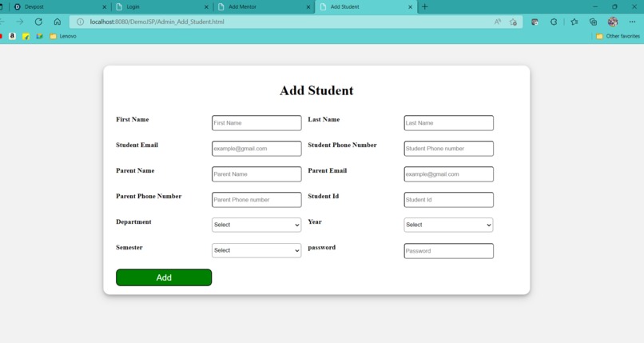
Task: Click the Password input field
Action: pos(448,251)
